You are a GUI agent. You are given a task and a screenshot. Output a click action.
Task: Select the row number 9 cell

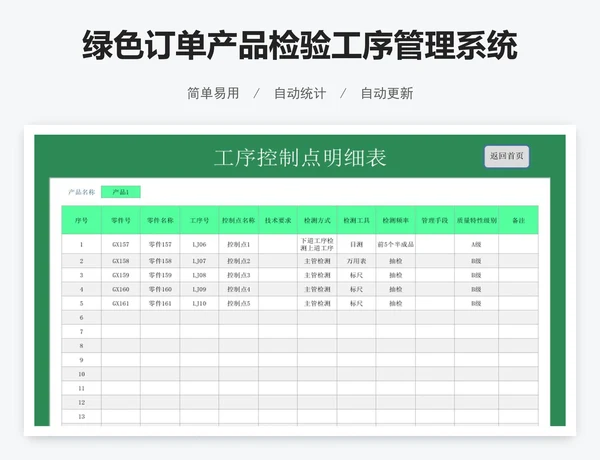(82, 360)
